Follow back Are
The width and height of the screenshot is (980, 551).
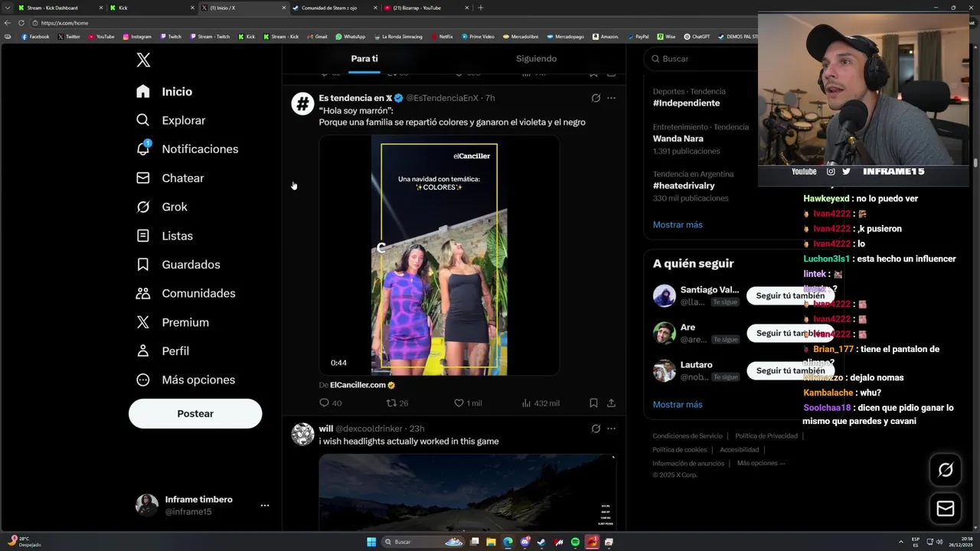point(790,333)
